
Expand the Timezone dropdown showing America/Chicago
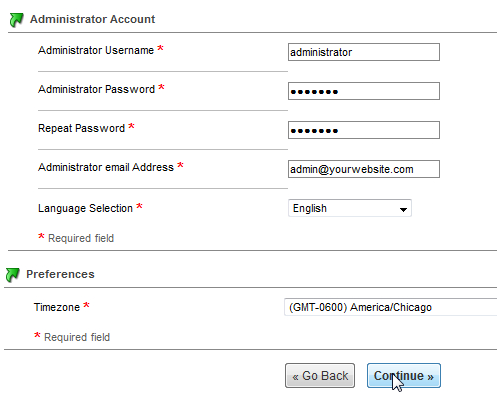click(390, 307)
